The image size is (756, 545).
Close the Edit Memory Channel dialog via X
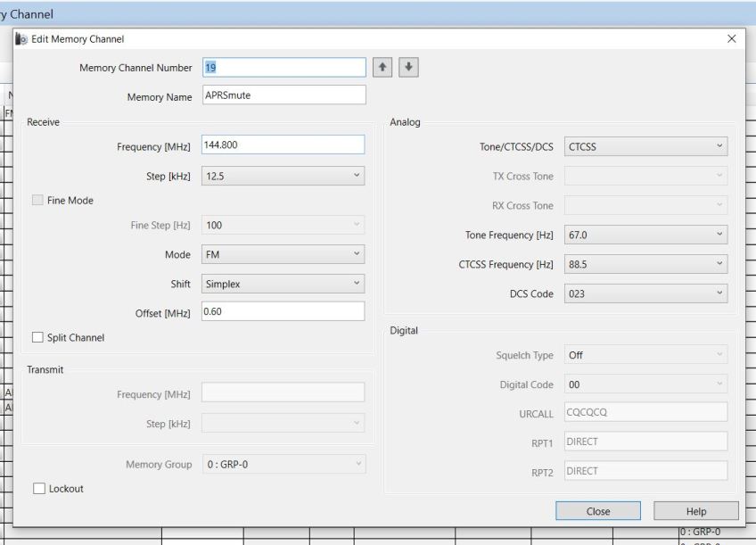point(732,39)
